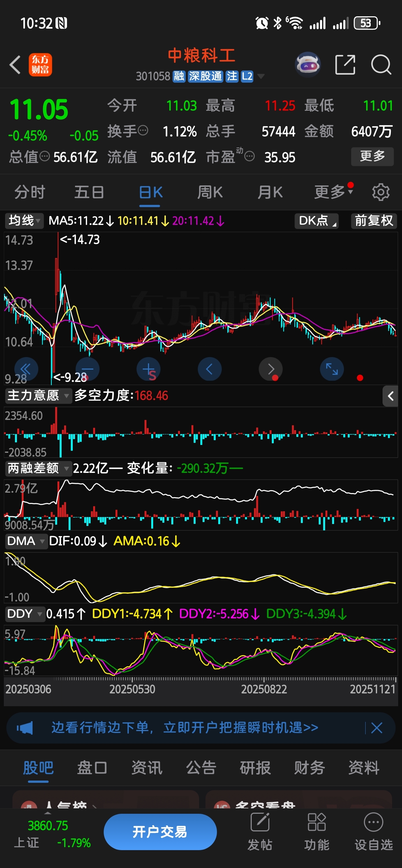Open the 东方财富 logo icon

[40, 65]
